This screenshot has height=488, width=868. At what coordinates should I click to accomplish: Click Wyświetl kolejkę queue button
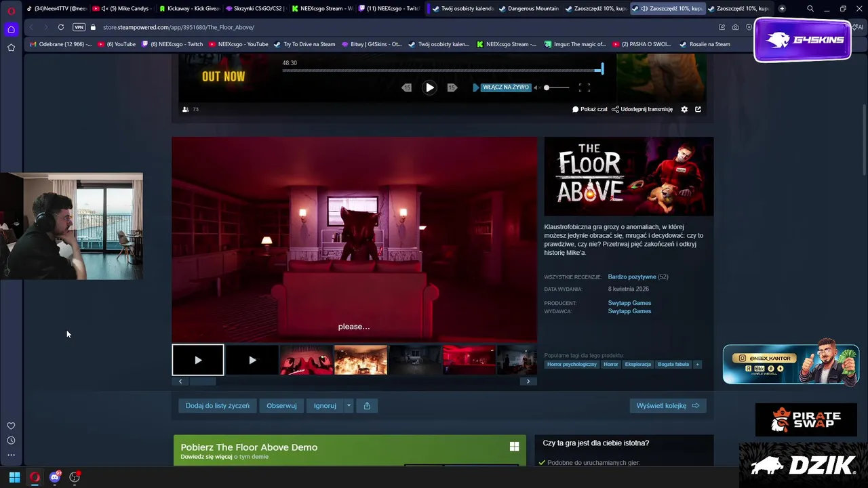(x=668, y=405)
